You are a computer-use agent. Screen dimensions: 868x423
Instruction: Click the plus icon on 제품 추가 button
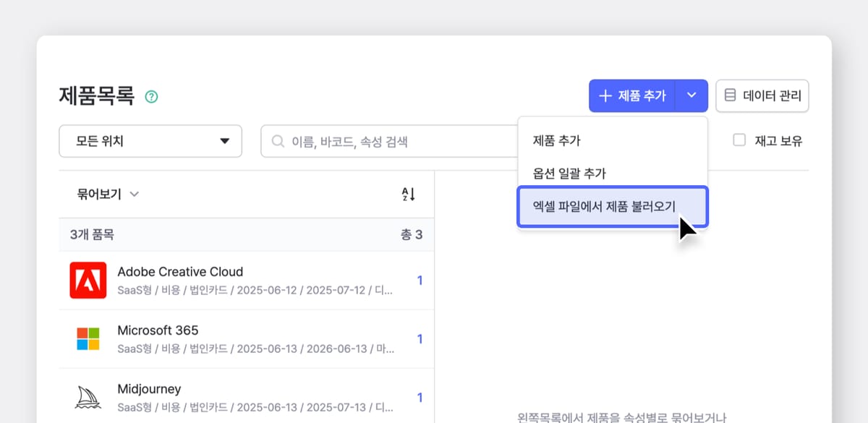tap(606, 95)
